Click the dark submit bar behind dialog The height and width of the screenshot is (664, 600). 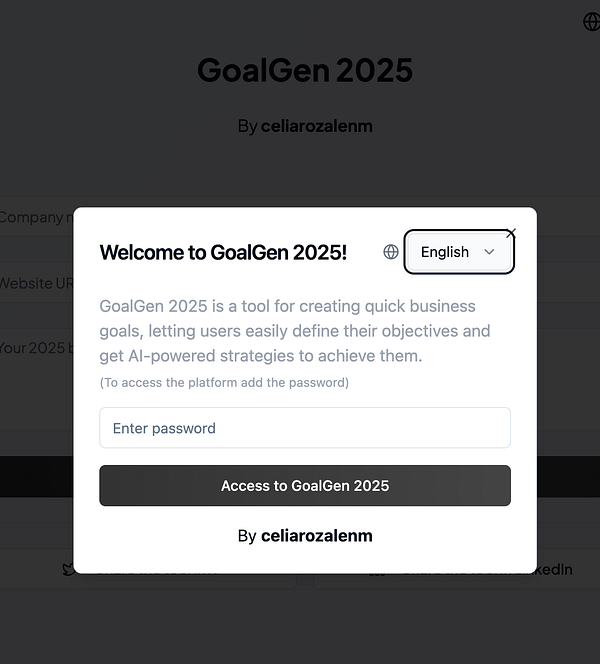point(36,478)
